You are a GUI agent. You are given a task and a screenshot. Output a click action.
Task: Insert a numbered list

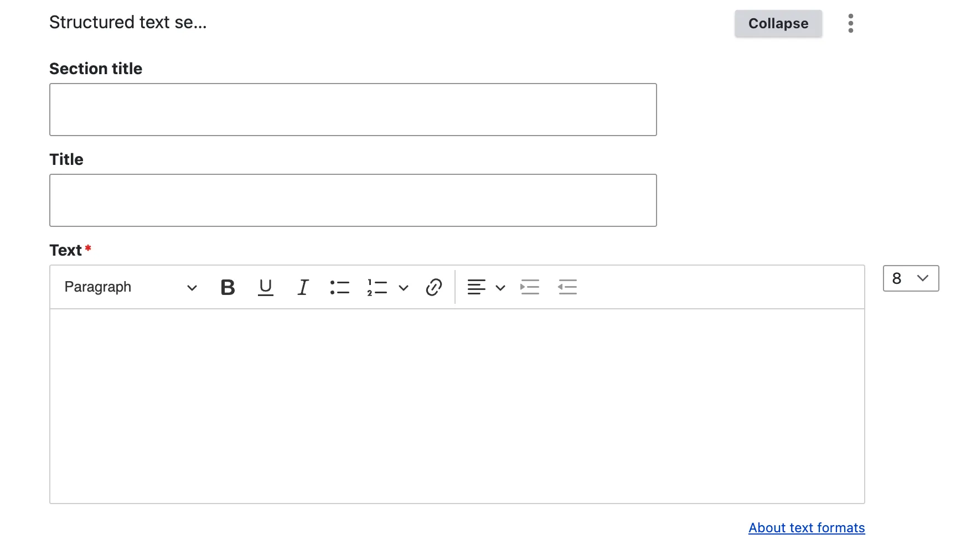click(x=377, y=287)
